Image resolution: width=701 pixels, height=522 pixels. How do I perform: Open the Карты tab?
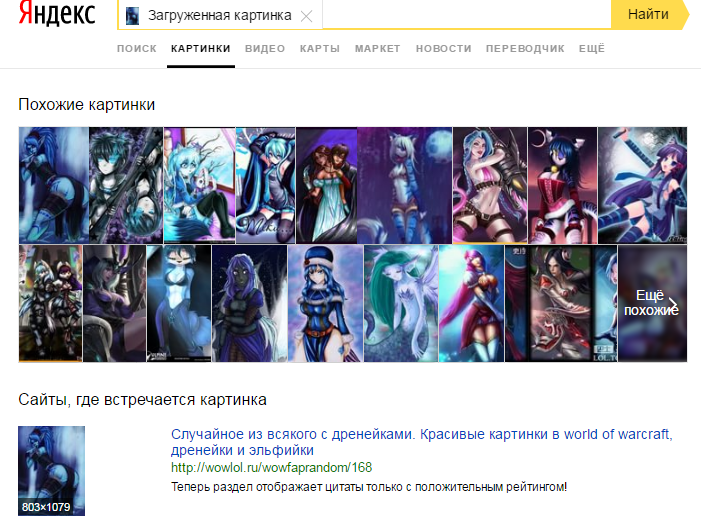[320, 49]
